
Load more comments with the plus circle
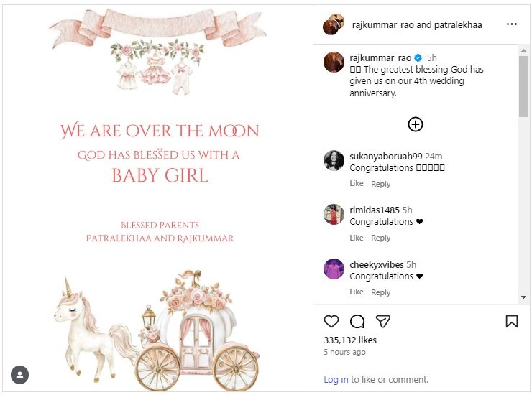(x=416, y=124)
